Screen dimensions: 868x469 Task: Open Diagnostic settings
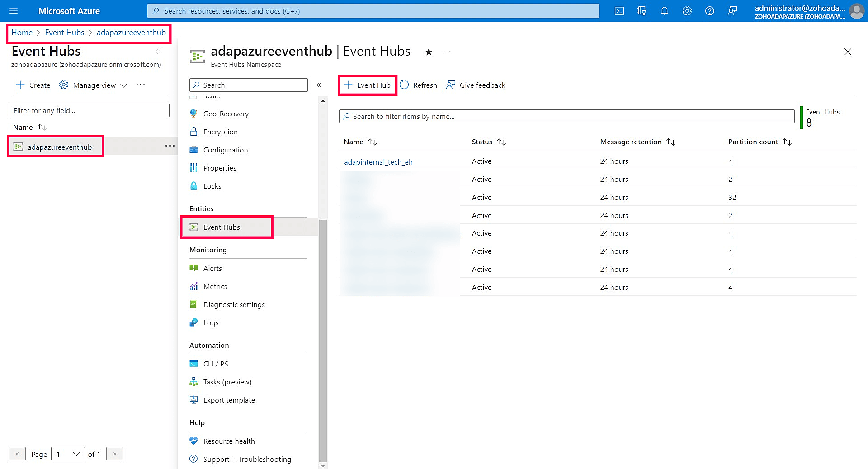(x=234, y=304)
